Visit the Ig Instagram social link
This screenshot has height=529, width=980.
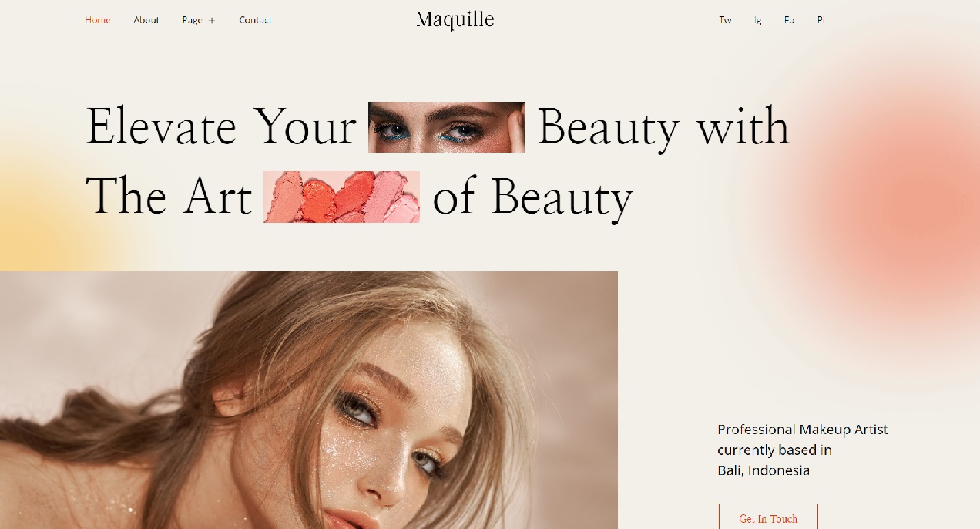pos(758,20)
